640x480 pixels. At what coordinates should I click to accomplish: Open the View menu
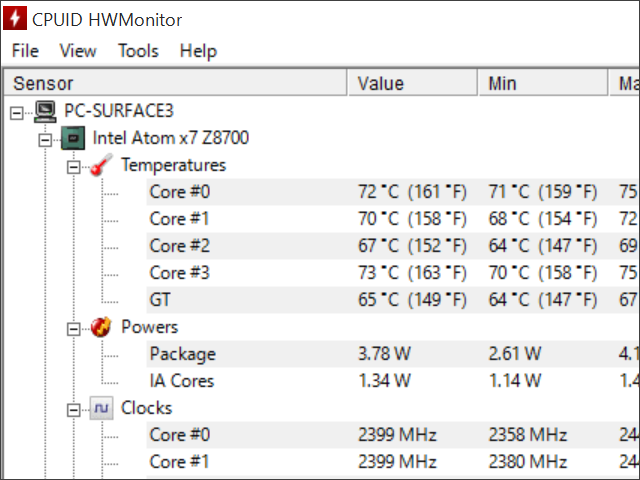[x=78, y=51]
